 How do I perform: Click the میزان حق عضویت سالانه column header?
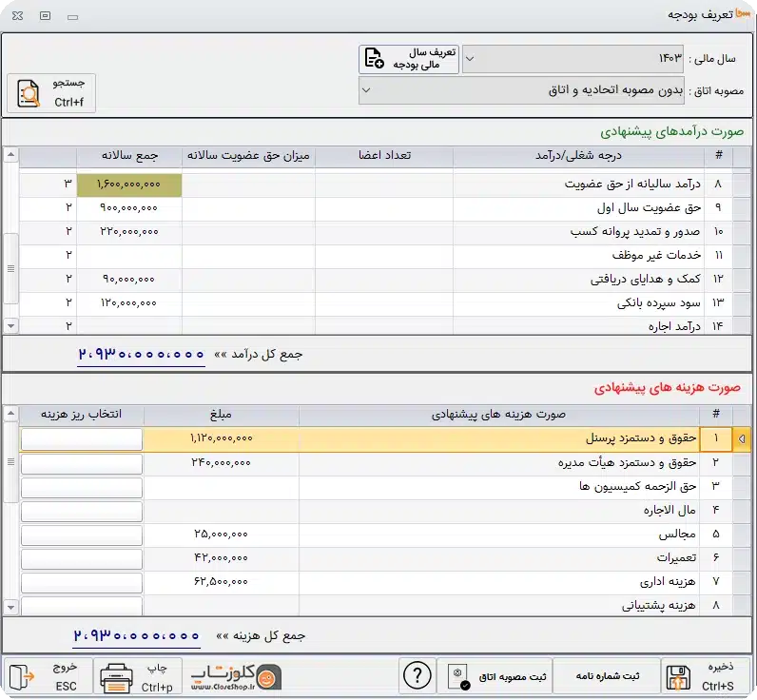click(x=248, y=155)
